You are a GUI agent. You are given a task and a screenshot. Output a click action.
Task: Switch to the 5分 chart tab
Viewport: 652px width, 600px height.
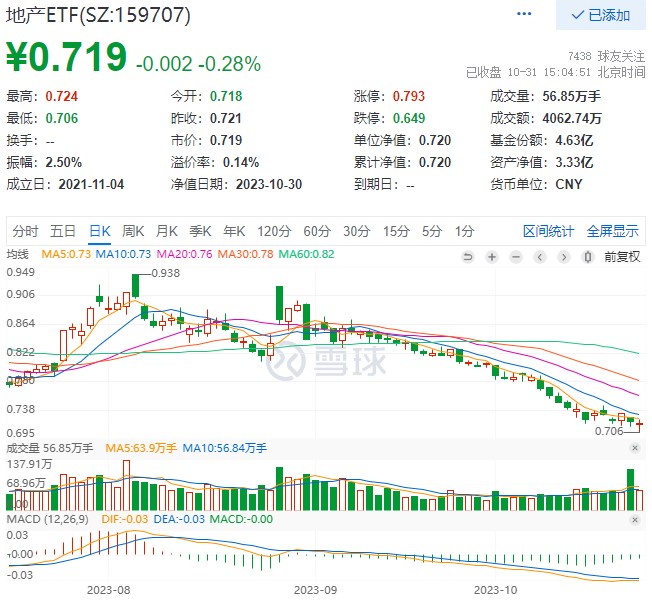[432, 231]
